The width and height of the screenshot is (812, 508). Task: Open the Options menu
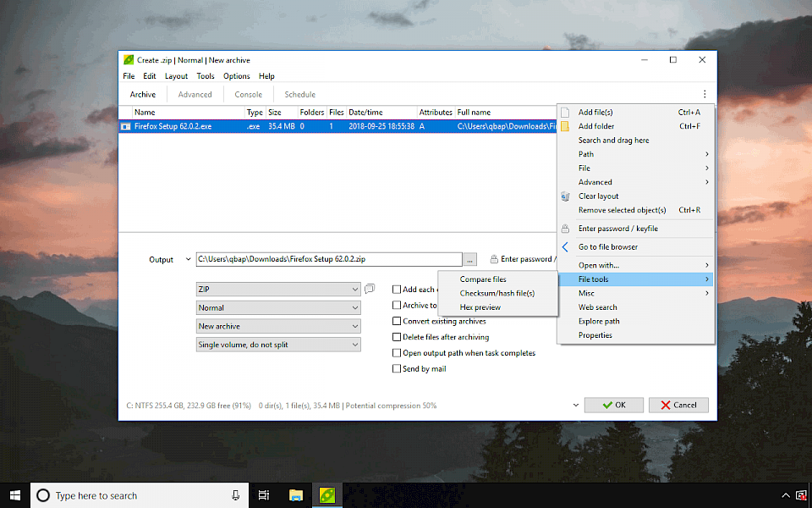coord(236,76)
